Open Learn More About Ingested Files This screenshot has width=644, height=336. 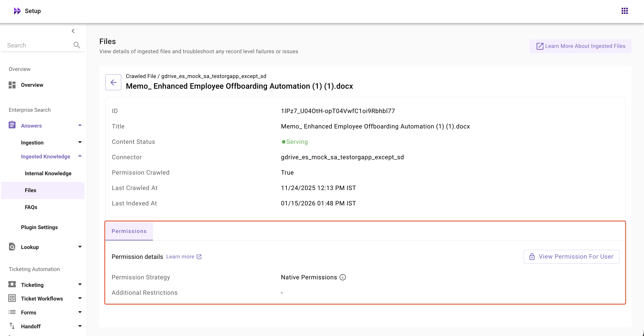[580, 46]
